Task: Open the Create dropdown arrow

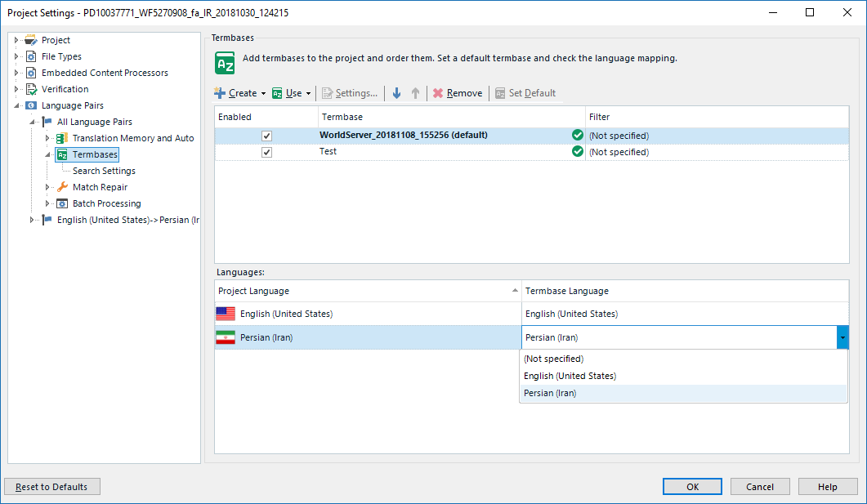Action: point(263,94)
